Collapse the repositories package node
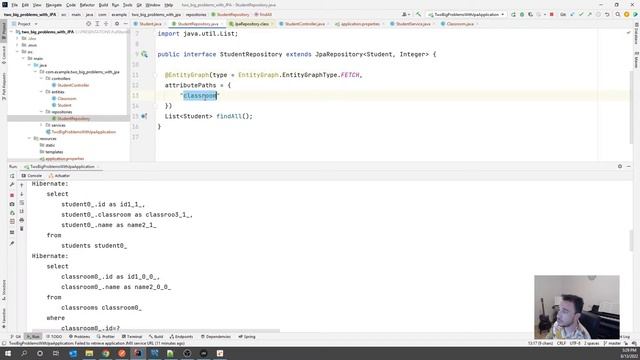The height and width of the screenshot is (360, 640). pyautogui.click(x=41, y=112)
